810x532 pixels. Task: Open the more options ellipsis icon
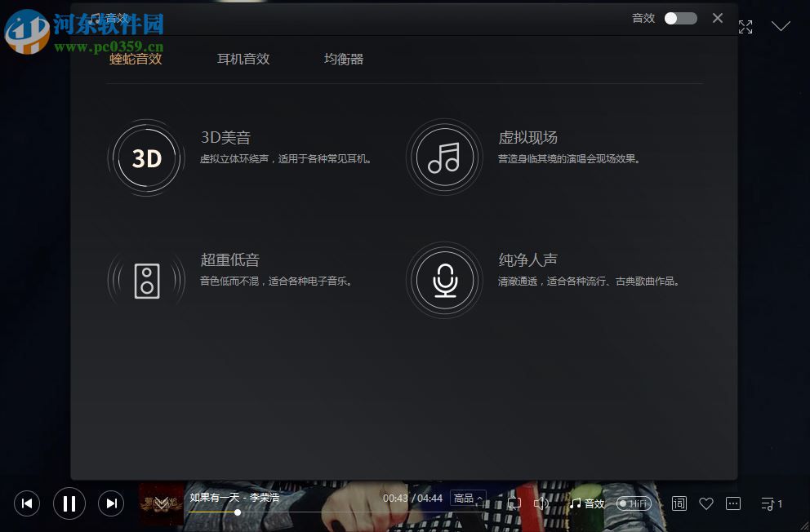point(734,503)
